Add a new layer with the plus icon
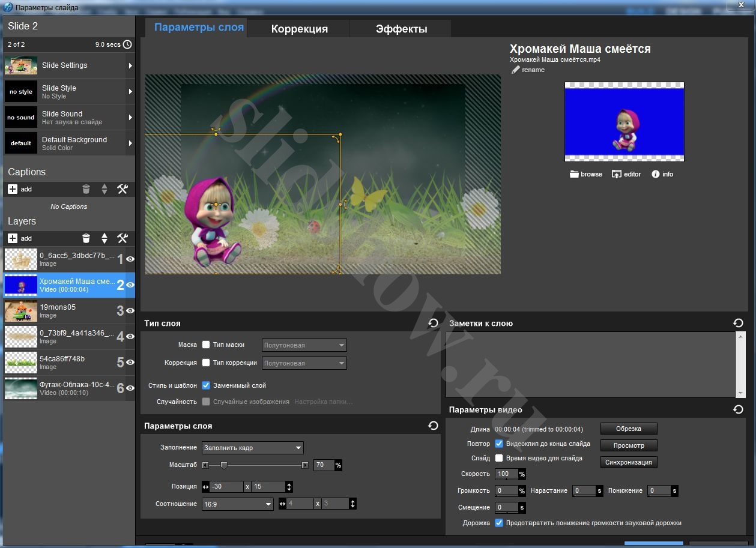 (x=13, y=238)
